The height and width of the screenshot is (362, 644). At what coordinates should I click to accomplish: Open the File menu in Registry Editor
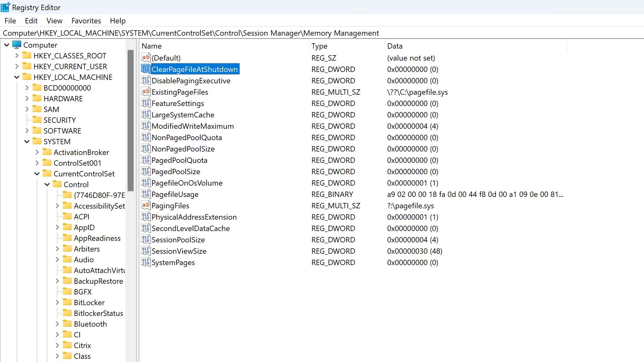pyautogui.click(x=10, y=21)
